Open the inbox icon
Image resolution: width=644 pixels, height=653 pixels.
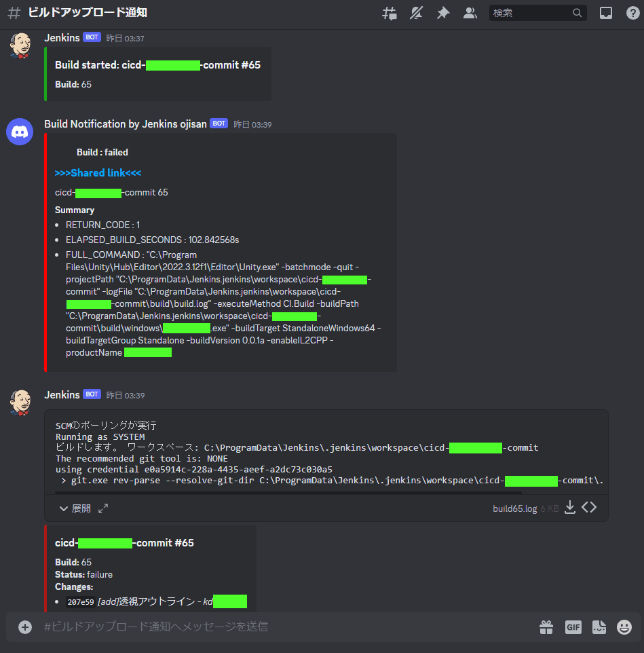(x=606, y=14)
